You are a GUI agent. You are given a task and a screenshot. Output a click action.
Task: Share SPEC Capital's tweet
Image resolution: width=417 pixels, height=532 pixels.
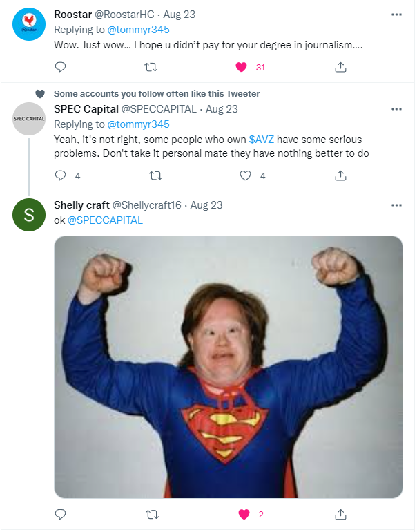(340, 175)
